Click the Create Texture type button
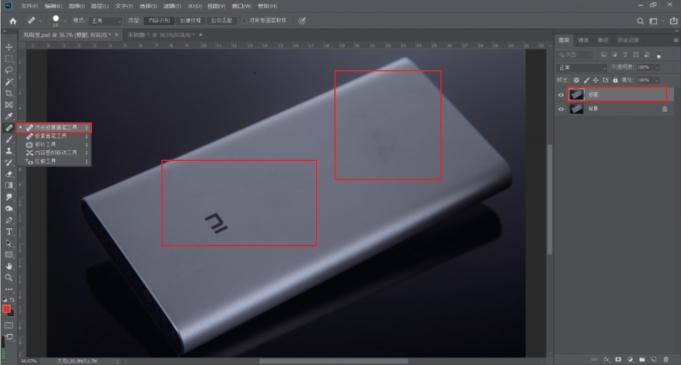681x365 pixels. (x=190, y=21)
